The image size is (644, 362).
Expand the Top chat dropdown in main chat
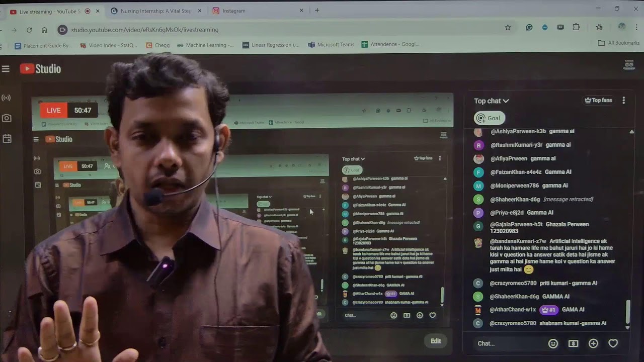[x=492, y=101]
